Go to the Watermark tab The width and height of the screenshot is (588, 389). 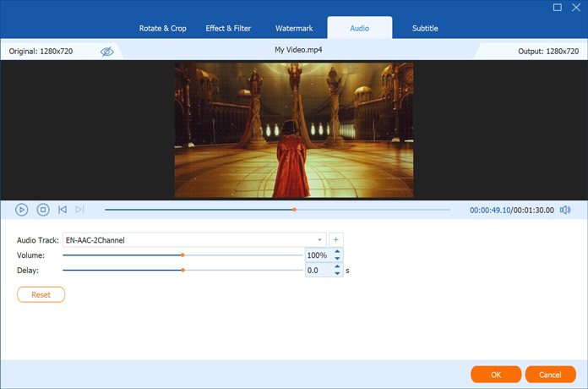click(x=294, y=28)
